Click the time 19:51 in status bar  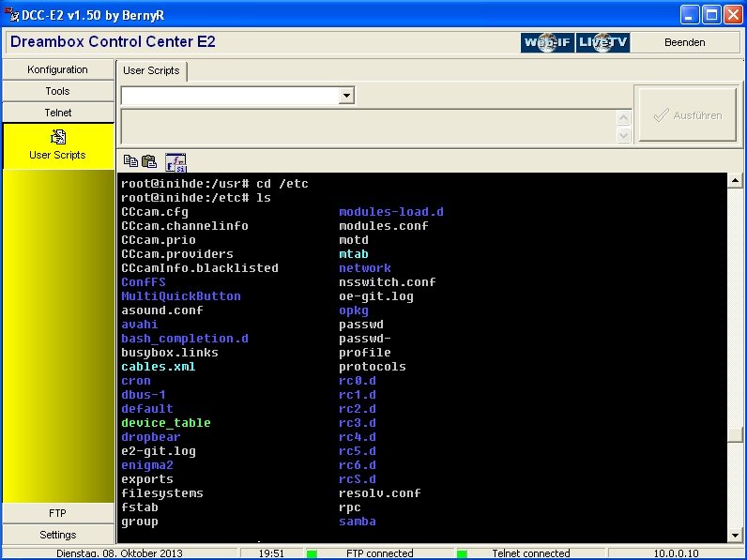point(271,553)
